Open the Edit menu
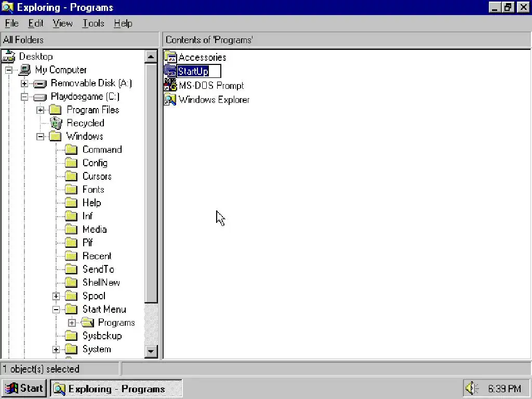Image resolution: width=532 pixels, height=399 pixels. (x=36, y=23)
